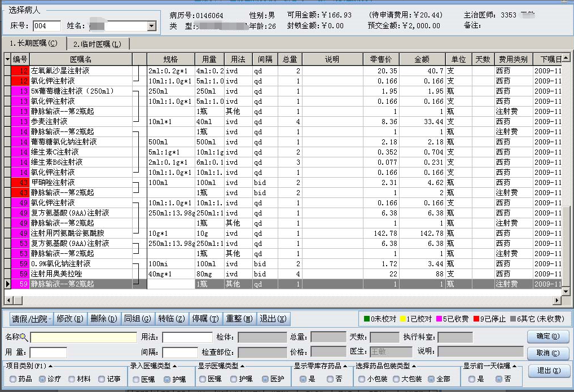Screen dimensions: 574x392
Task: Click the 确定(O) button
Action: (x=548, y=336)
